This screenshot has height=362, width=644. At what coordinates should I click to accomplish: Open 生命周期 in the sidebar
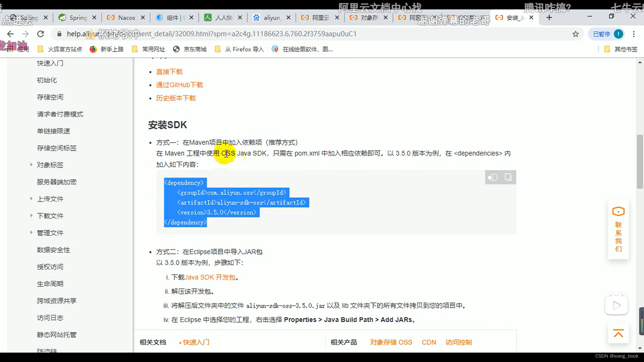tap(50, 284)
